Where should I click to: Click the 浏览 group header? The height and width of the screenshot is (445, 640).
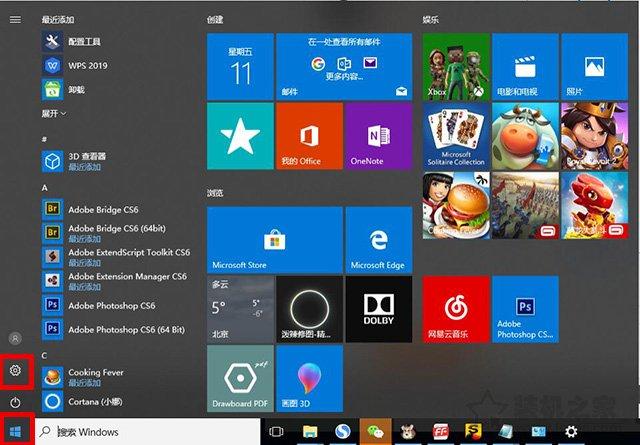(215, 193)
